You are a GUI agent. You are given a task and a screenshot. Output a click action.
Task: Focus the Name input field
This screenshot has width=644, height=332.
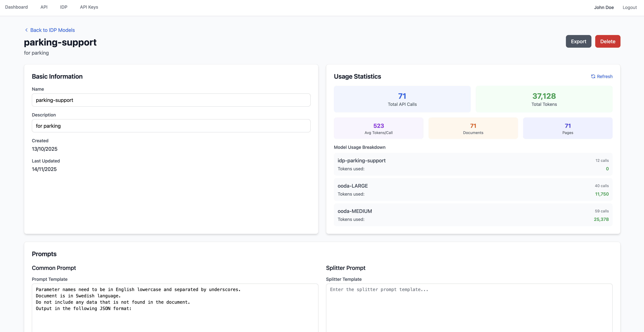[x=171, y=100]
